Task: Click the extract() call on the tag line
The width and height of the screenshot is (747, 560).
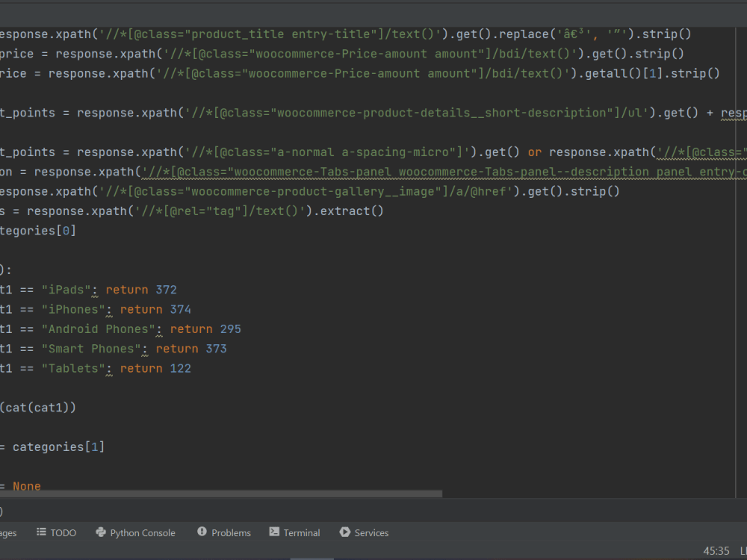Action: pyautogui.click(x=352, y=211)
